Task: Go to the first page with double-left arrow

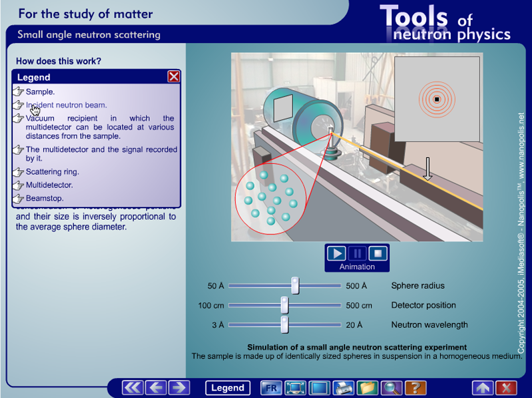Action: pyautogui.click(x=133, y=388)
